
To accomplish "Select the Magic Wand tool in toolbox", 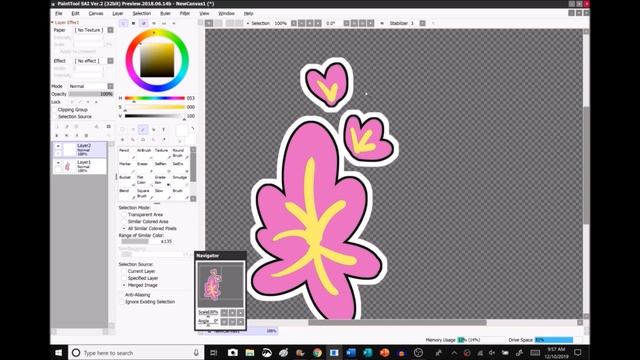I will (143, 129).
